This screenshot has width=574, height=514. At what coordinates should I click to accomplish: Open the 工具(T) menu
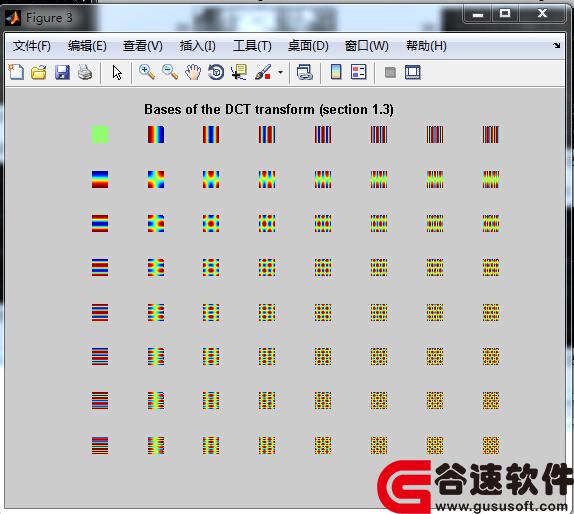(252, 46)
